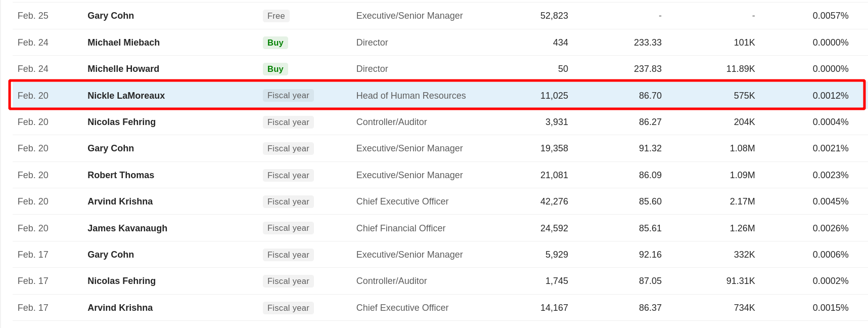Image resolution: width=868 pixels, height=328 pixels.
Task: Click share count 52,823
Action: coord(554,16)
